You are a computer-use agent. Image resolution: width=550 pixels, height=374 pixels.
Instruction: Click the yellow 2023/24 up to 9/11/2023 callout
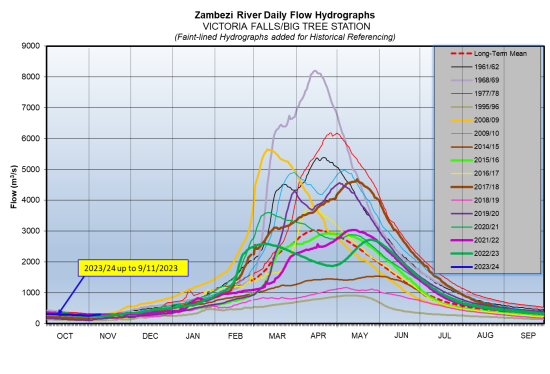point(133,268)
